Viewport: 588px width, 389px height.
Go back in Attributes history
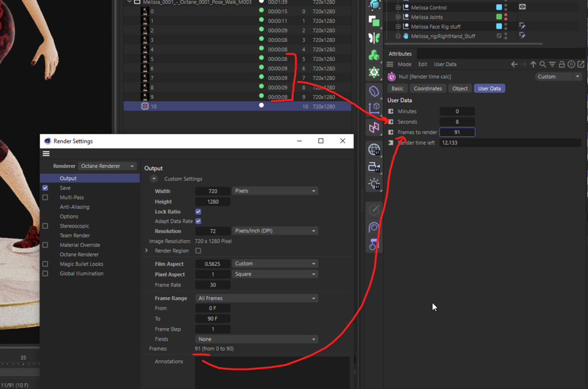tap(514, 64)
